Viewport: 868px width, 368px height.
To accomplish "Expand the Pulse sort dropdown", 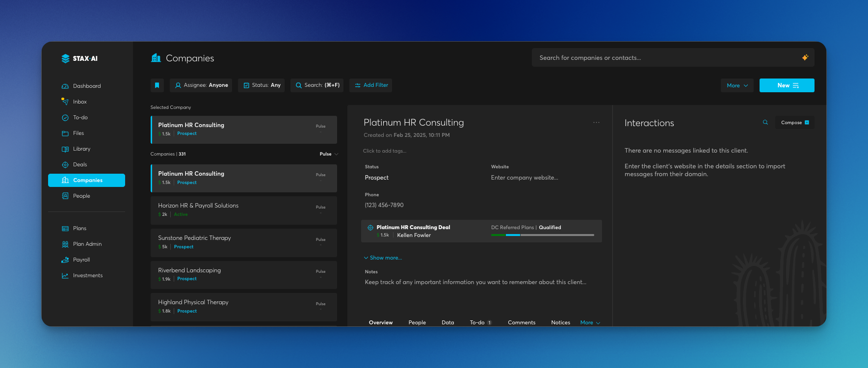I will click(x=329, y=154).
